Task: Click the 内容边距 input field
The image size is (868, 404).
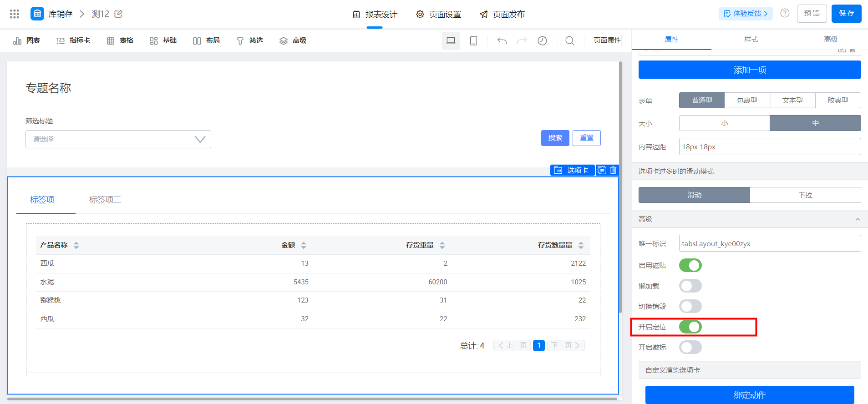Action: click(769, 146)
